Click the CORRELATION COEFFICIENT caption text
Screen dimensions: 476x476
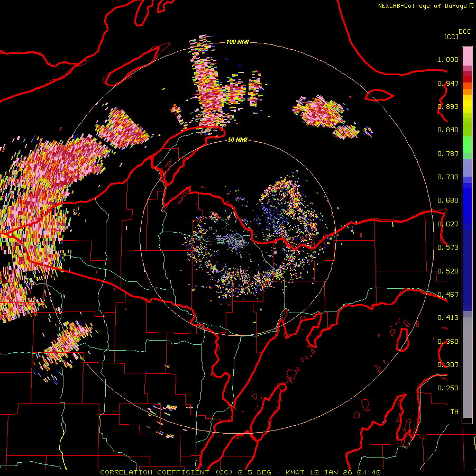(154, 472)
